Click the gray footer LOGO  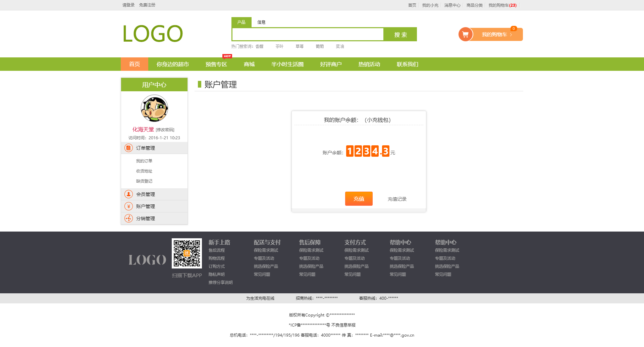(x=147, y=260)
